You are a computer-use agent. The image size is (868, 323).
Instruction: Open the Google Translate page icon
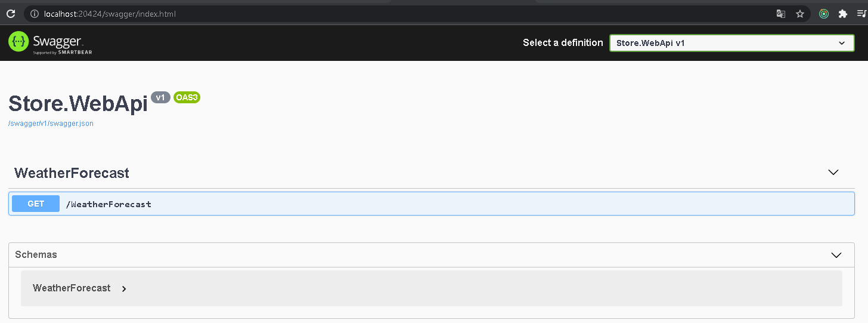[x=781, y=14]
